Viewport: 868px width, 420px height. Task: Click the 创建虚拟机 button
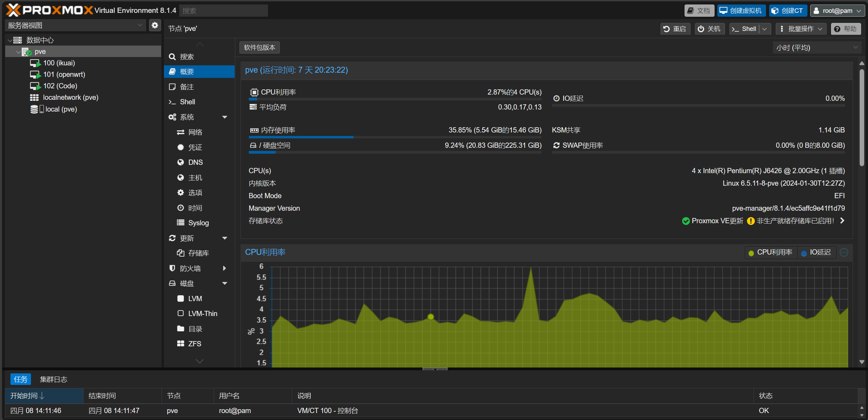coord(741,11)
